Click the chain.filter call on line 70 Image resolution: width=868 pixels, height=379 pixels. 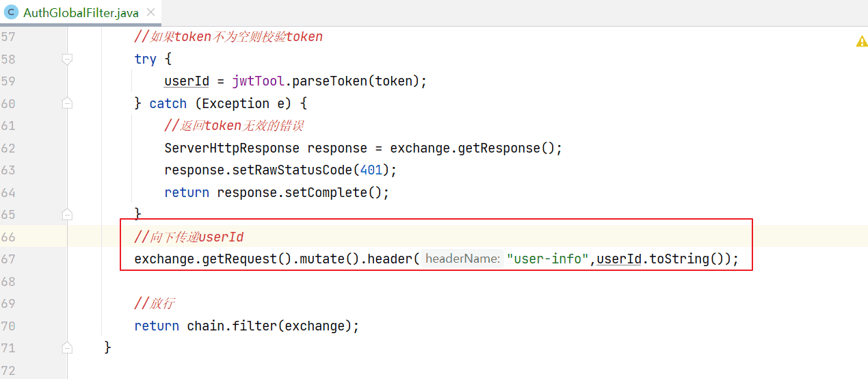233,326
